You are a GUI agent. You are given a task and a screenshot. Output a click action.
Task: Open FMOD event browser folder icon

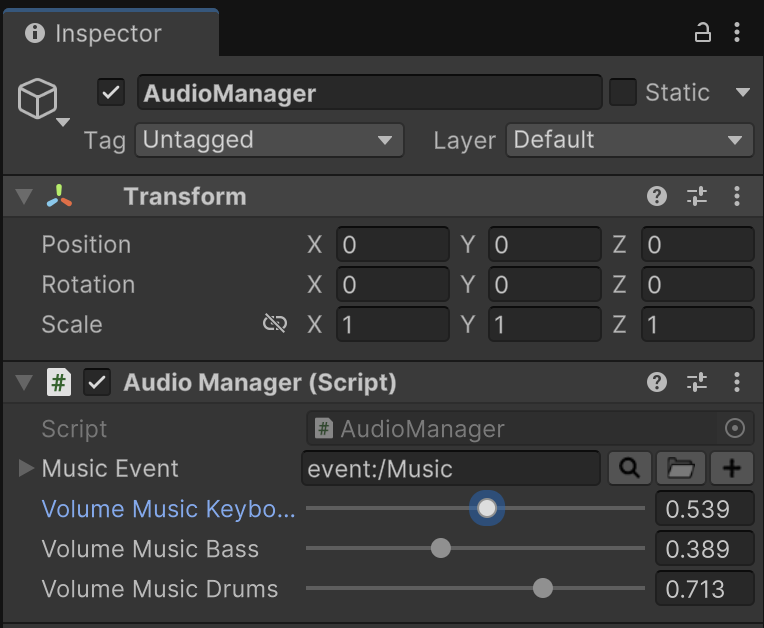click(x=681, y=468)
